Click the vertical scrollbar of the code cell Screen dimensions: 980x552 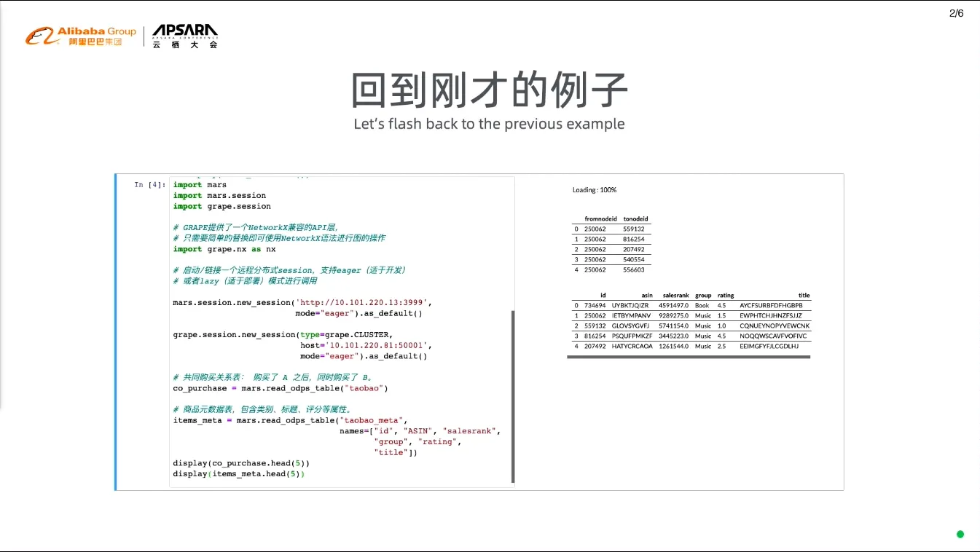tap(512, 396)
